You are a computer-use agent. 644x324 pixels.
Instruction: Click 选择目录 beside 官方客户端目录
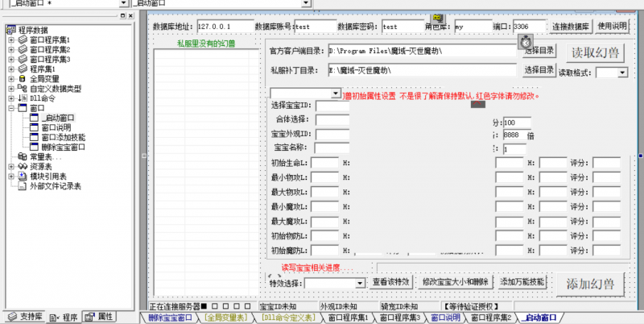click(539, 51)
